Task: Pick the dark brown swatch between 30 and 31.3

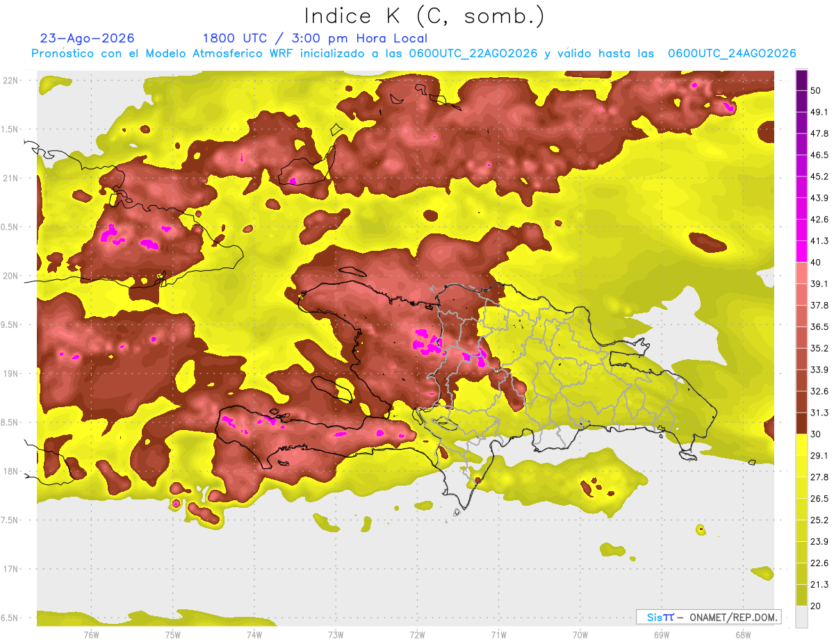Action: pyautogui.click(x=801, y=424)
